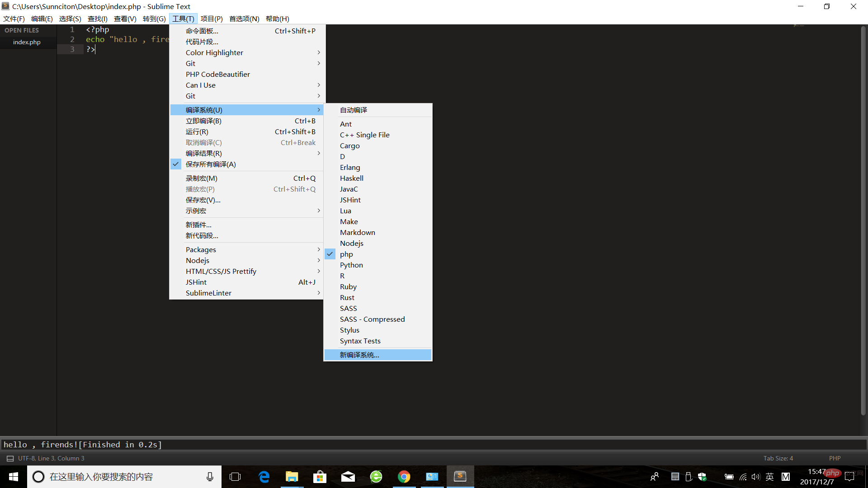The width and height of the screenshot is (868, 488).
Task: Click 新编译系统... menu entry
Action: click(359, 355)
